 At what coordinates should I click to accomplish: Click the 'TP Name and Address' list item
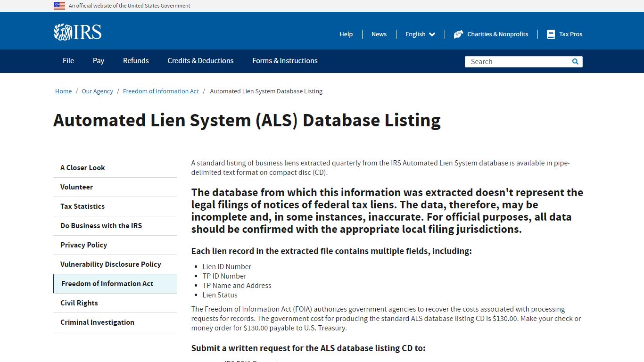pos(237,286)
